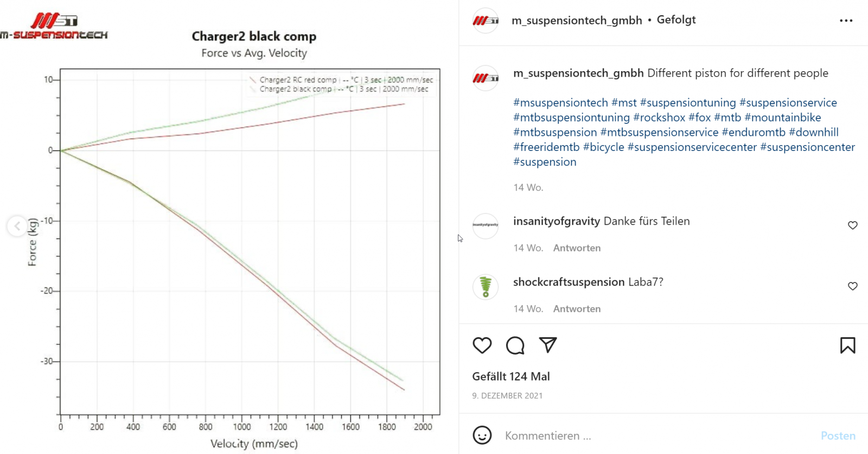Open the emoji picker smiley icon
This screenshot has width=868, height=454.
coord(482,435)
